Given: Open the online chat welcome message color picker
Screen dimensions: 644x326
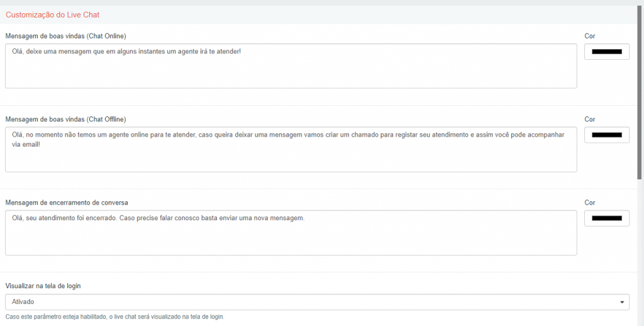Looking at the screenshot, I should [607, 52].
